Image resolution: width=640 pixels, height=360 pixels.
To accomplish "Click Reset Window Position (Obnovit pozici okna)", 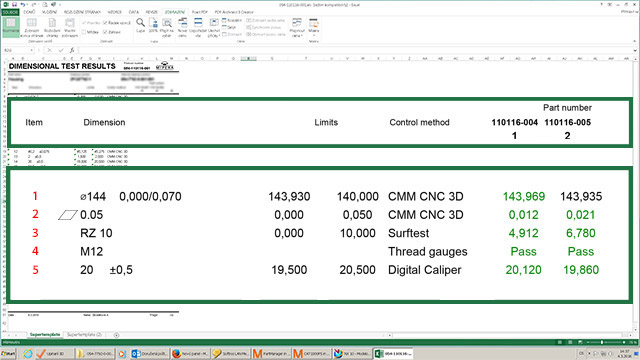I will 266,34.
